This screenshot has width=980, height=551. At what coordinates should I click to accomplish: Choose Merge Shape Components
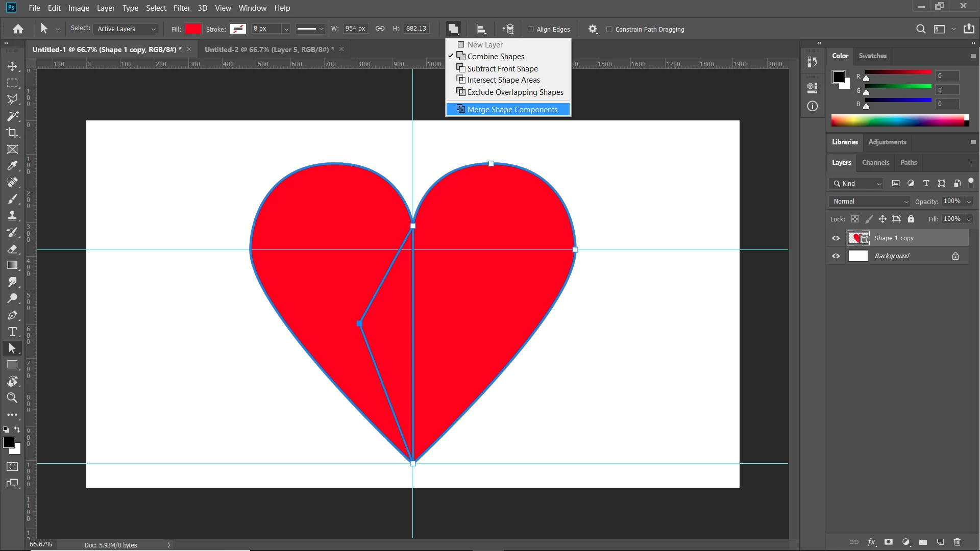pos(512,109)
